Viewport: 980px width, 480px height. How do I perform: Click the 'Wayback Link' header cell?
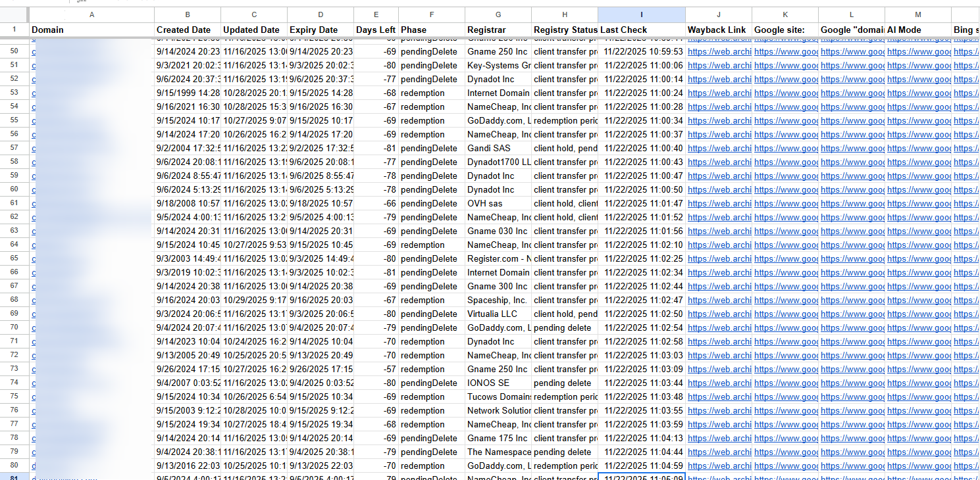(719, 30)
